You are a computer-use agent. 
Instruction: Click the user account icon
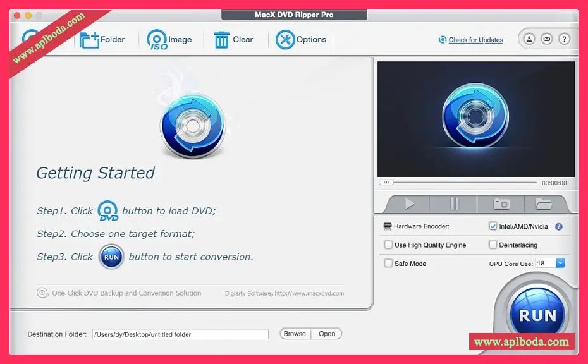click(529, 39)
